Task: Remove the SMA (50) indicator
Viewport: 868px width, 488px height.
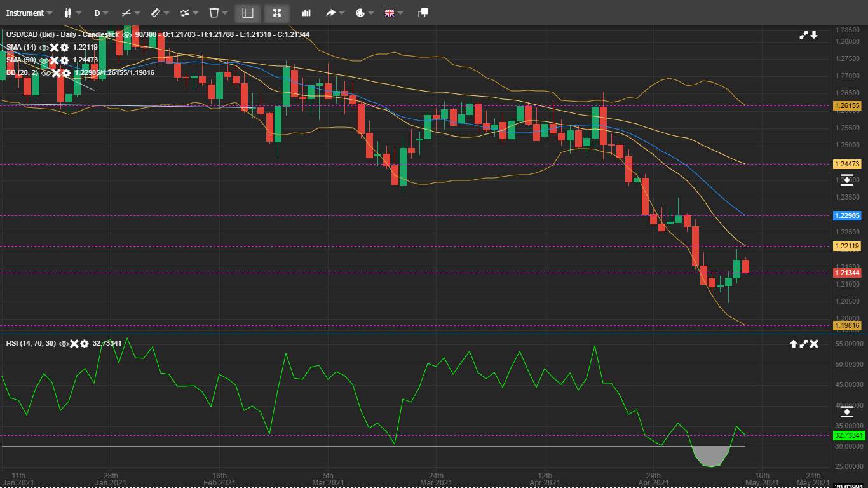Action: click(x=55, y=60)
